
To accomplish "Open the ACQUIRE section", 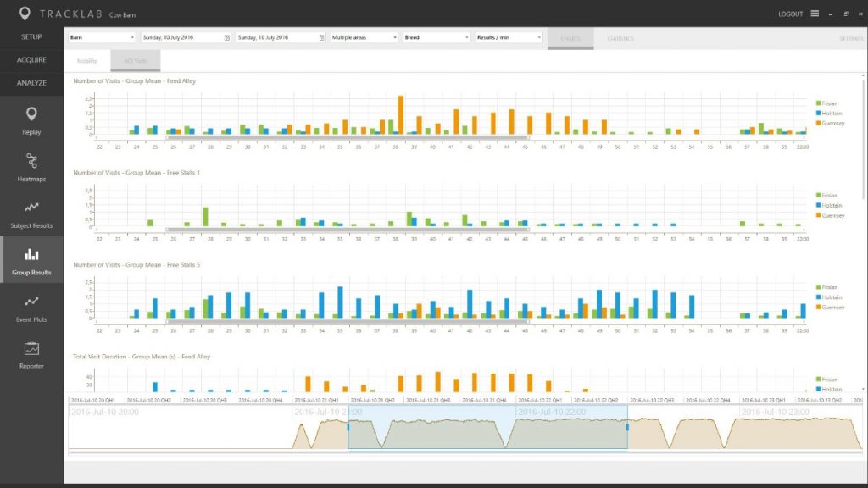I will coord(31,60).
